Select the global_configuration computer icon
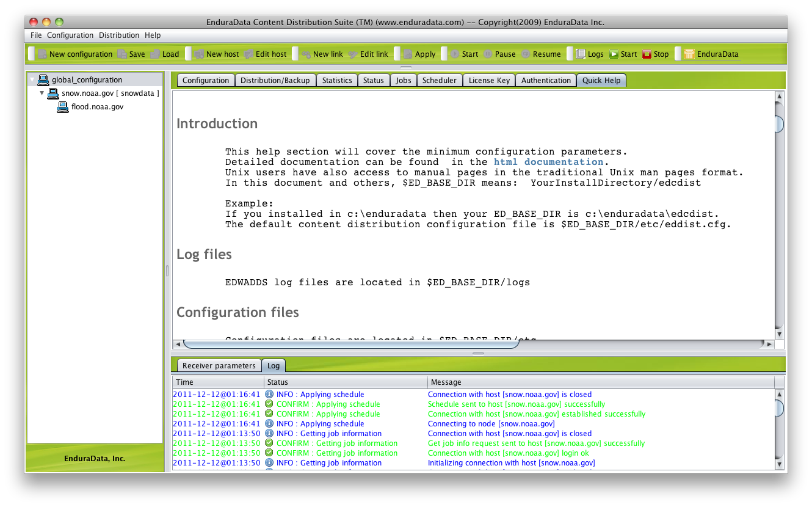This screenshot has width=812, height=507. pyautogui.click(x=43, y=79)
